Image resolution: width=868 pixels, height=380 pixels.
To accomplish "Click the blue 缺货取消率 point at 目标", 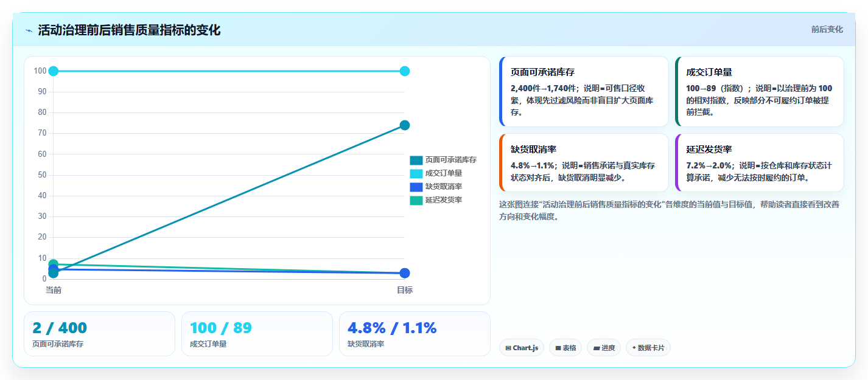I will (405, 273).
